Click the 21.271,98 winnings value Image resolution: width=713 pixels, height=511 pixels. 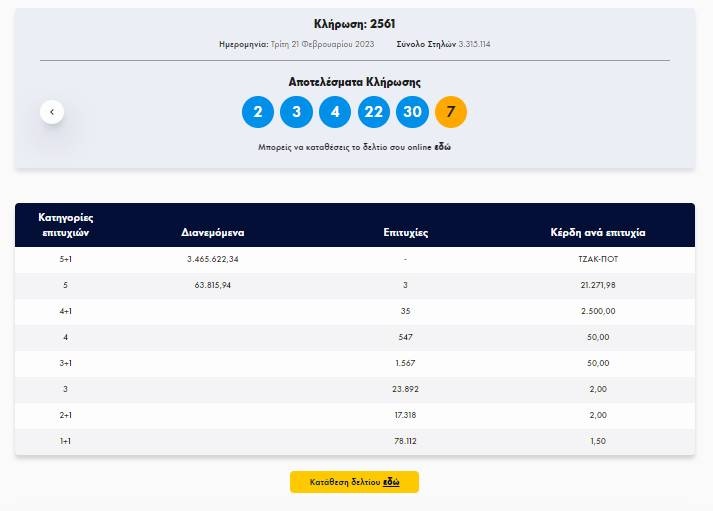[x=598, y=285]
